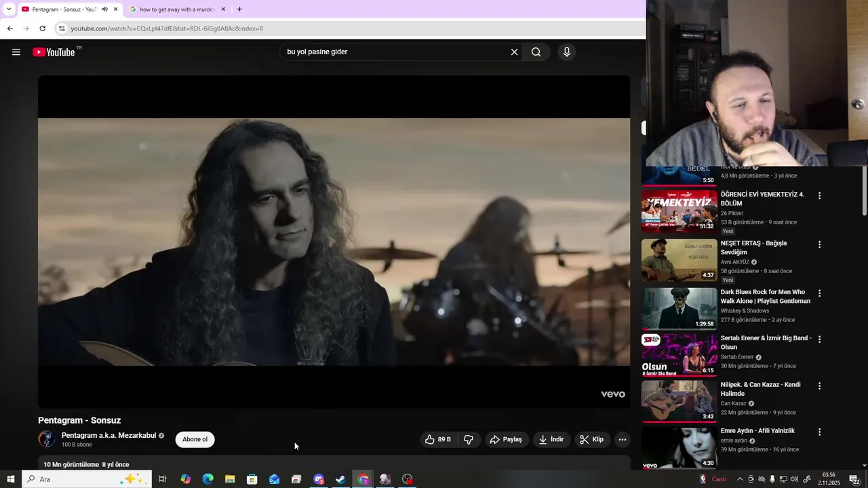View site information icon in address bar
The height and width of the screenshot is (488, 868).
click(61, 28)
